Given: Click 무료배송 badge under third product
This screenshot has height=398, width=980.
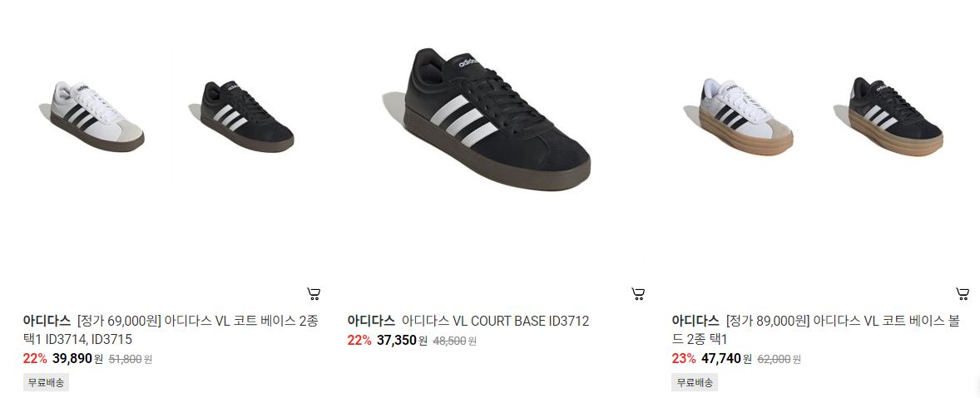Looking at the screenshot, I should [x=695, y=381].
